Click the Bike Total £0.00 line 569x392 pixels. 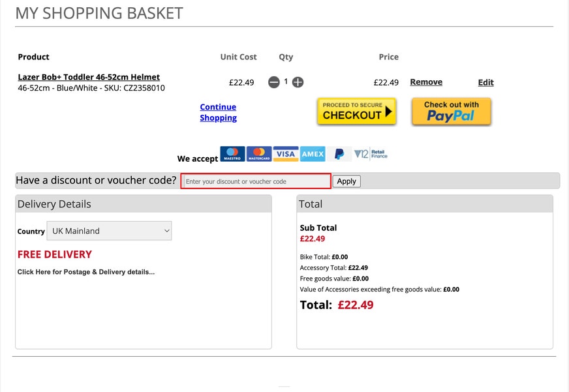click(324, 257)
